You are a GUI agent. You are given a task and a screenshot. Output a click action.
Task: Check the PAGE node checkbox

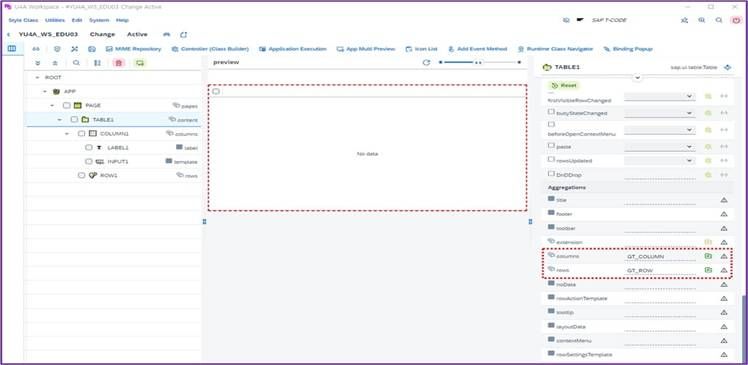tap(66, 105)
